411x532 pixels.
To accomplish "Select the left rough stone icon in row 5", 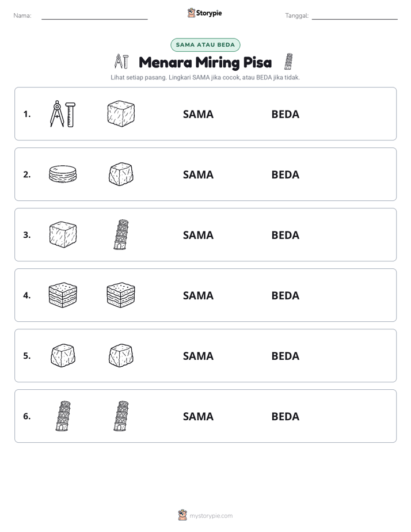I will coord(63,356).
